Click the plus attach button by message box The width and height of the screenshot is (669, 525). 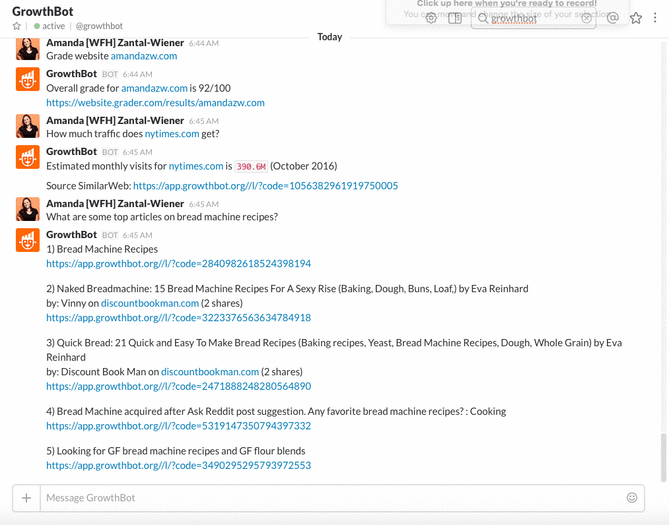tap(26, 498)
